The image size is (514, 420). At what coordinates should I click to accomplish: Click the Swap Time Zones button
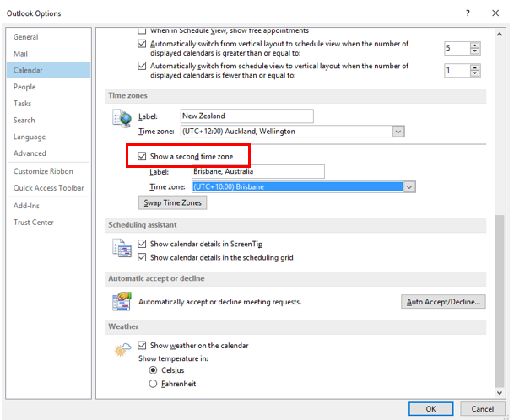point(172,202)
